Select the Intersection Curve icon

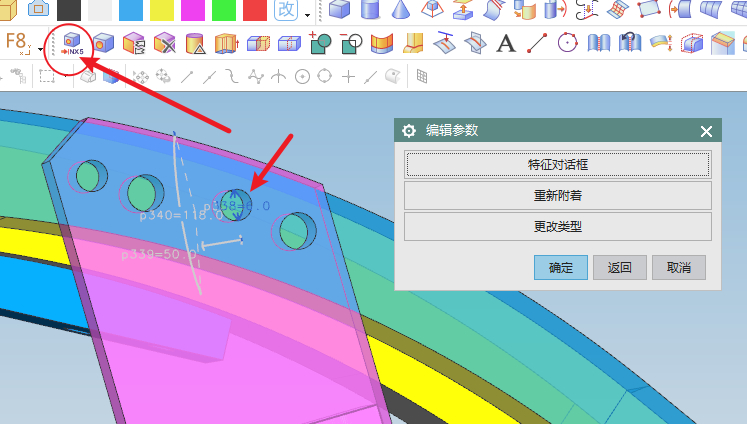tap(474, 43)
